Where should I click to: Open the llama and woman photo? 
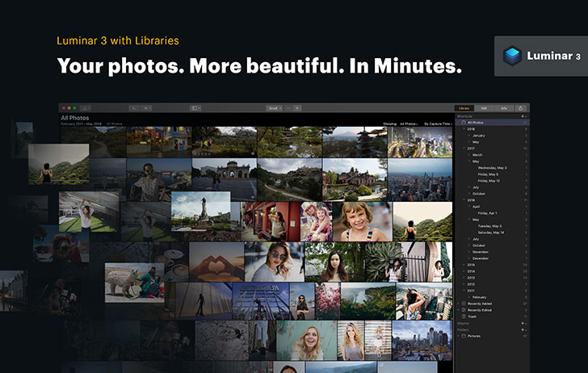tap(135, 283)
